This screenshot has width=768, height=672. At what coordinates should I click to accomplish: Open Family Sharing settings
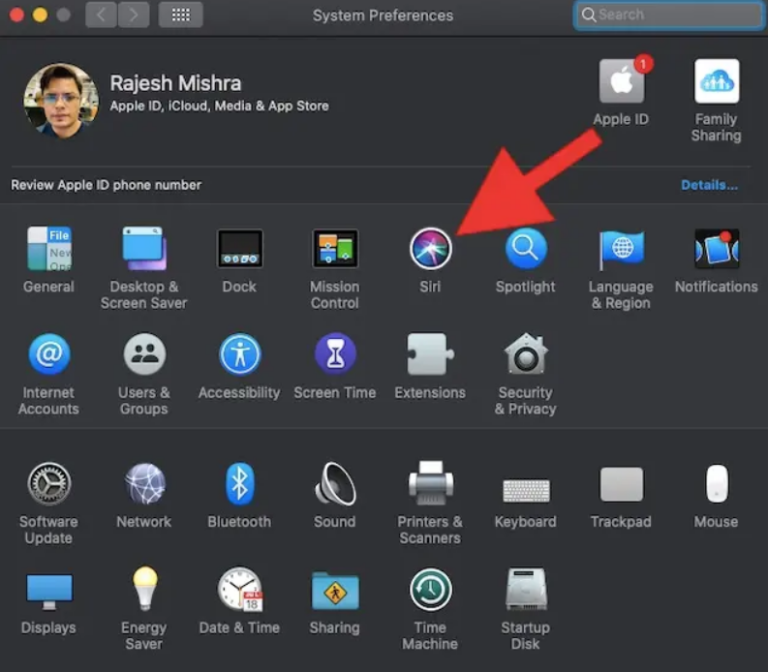point(716,82)
